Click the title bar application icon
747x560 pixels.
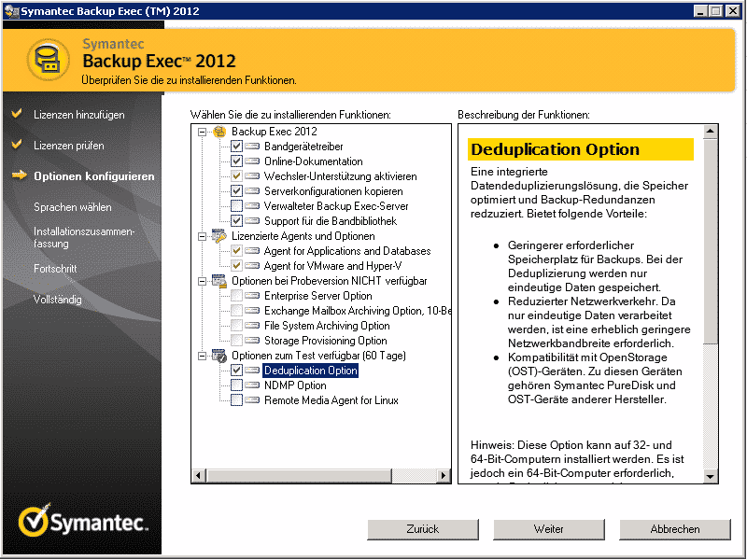(x=10, y=11)
